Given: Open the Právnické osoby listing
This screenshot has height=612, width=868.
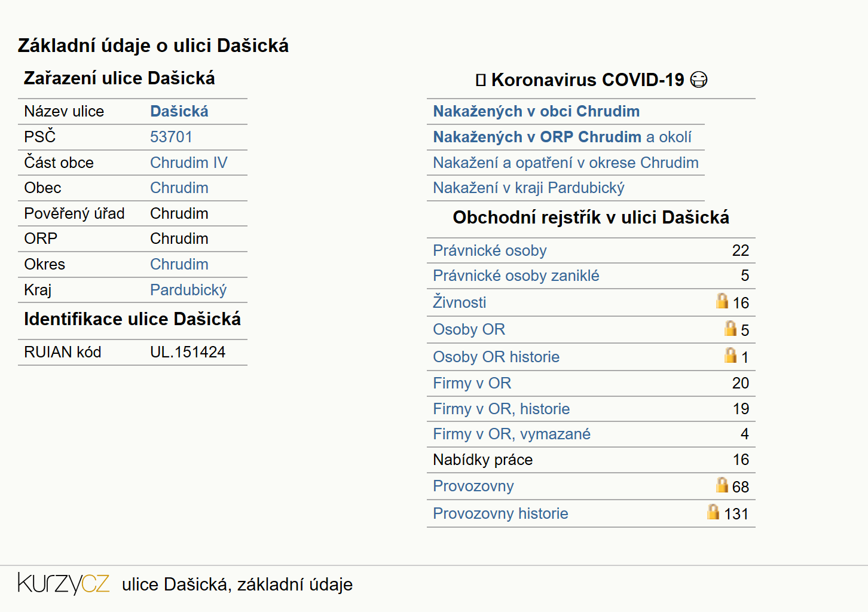Looking at the screenshot, I should coord(490,250).
